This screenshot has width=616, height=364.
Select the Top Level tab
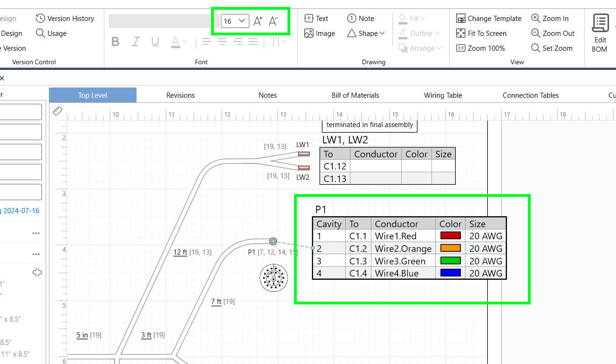tap(93, 95)
